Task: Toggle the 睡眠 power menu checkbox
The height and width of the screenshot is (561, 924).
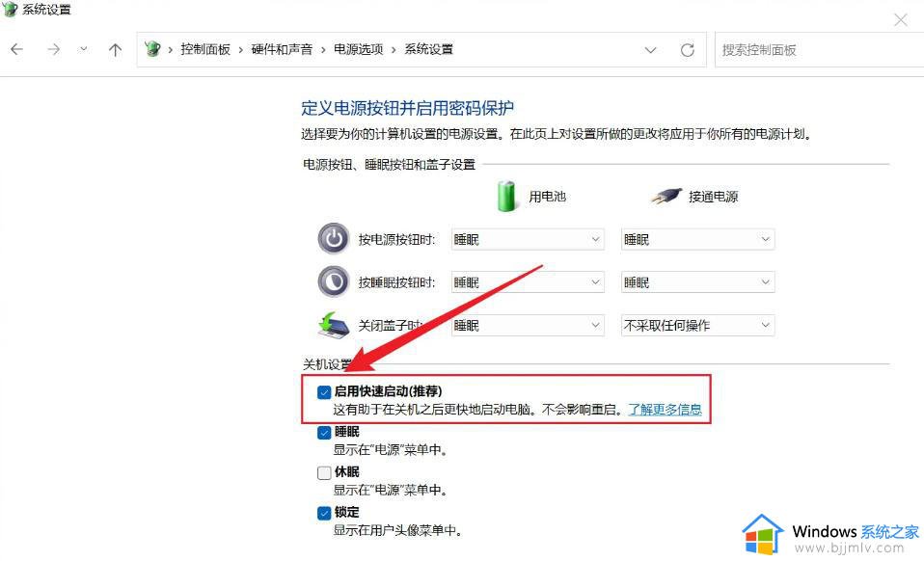Action: click(324, 433)
